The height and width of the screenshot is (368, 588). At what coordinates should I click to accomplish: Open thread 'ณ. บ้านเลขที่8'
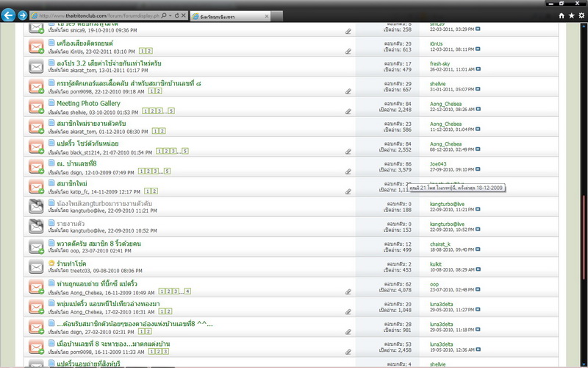[76, 163]
